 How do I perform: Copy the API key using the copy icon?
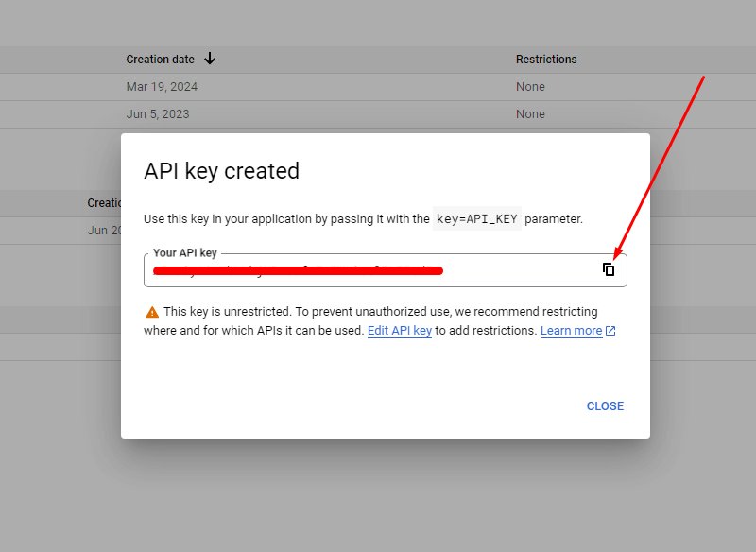point(610,269)
